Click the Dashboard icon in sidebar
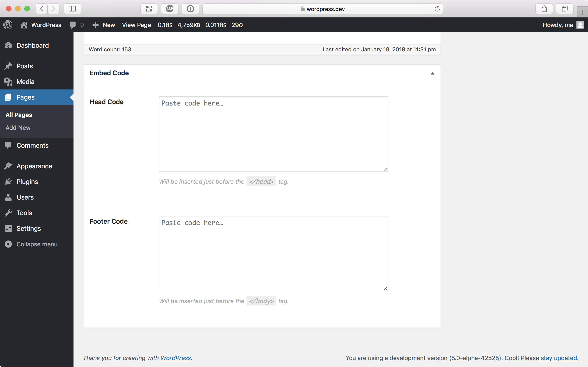588x367 pixels. click(x=8, y=45)
